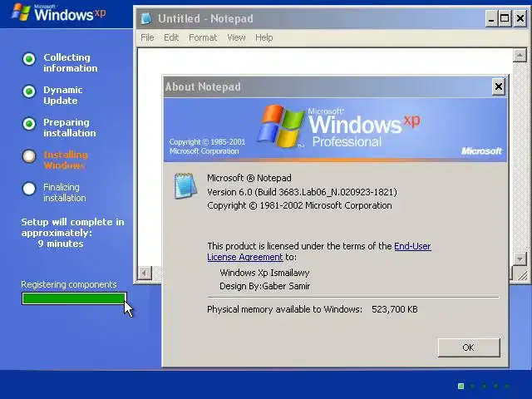Click the Windows XP logo in setup header
This screenshot has height=399, width=532.
click(58, 13)
